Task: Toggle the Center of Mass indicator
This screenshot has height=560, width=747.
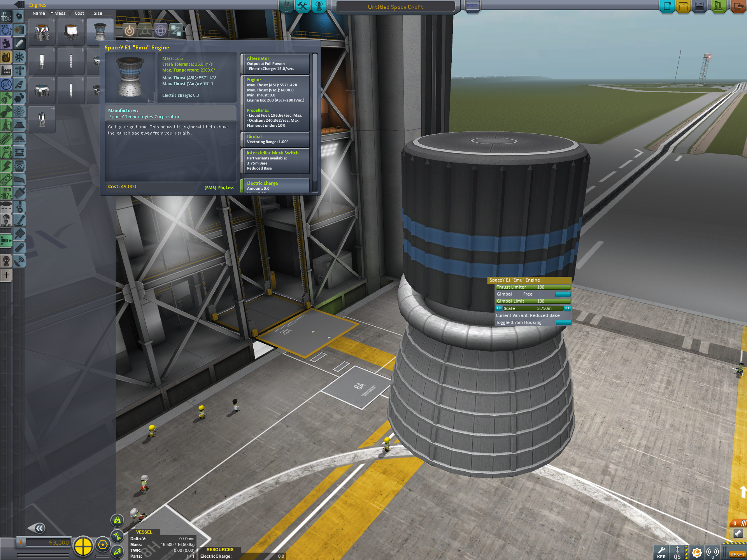Action: [117, 520]
